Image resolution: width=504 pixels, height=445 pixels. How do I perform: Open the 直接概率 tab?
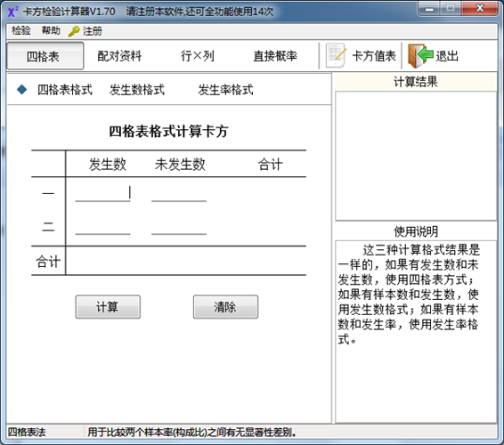click(275, 56)
